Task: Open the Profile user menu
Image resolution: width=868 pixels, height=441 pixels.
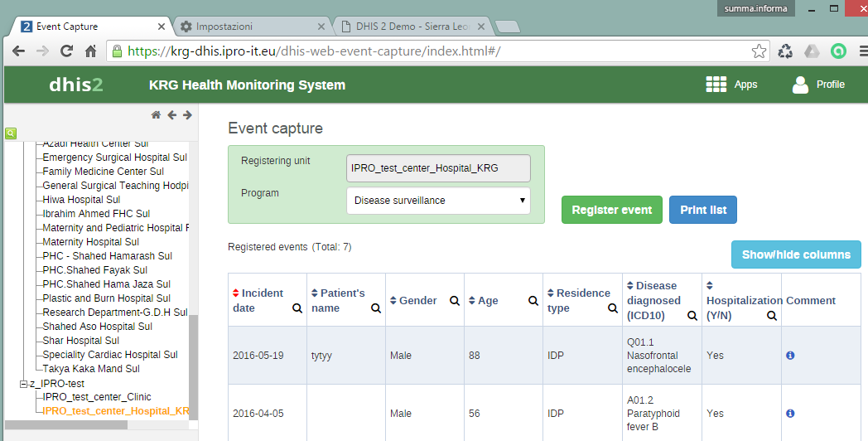Action: click(x=818, y=85)
